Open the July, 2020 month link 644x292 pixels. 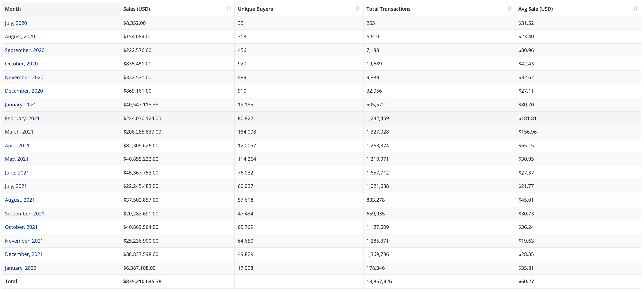(x=16, y=23)
